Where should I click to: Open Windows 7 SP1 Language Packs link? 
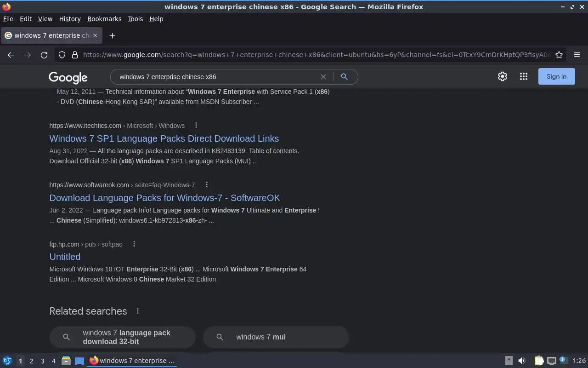[164, 138]
